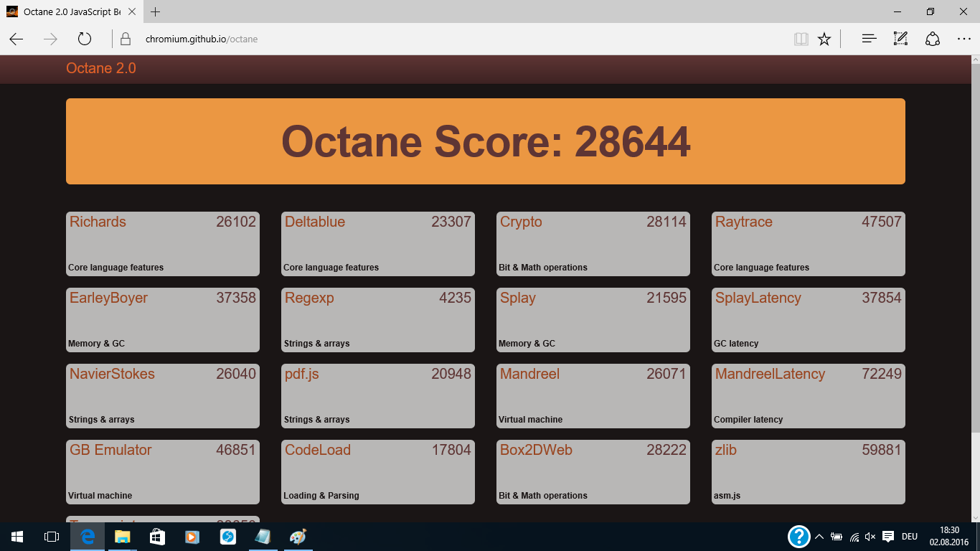Open the Wi-Fi network tray icon
Viewport: 980px width, 551px height.
[854, 537]
